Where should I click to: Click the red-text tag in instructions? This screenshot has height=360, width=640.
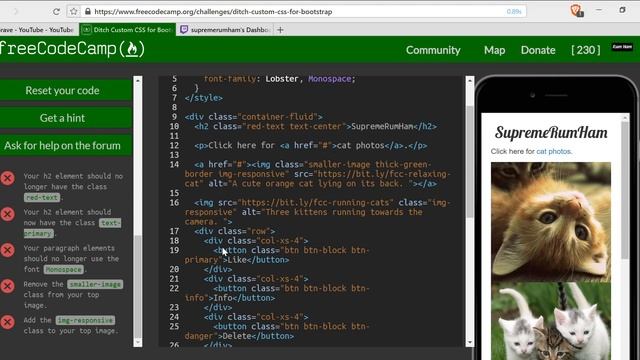coord(42,198)
